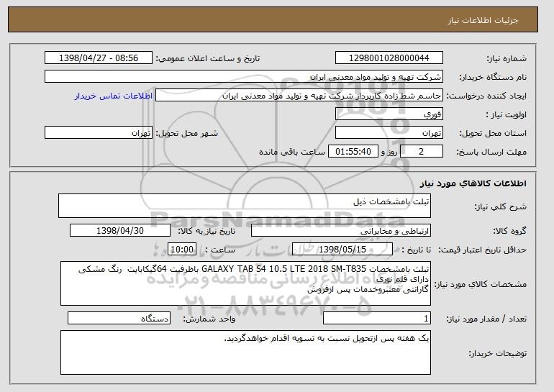Click the delivery province field (استان محل تحویل) تهران
This screenshot has height=392, width=554.
pyautogui.click(x=389, y=133)
